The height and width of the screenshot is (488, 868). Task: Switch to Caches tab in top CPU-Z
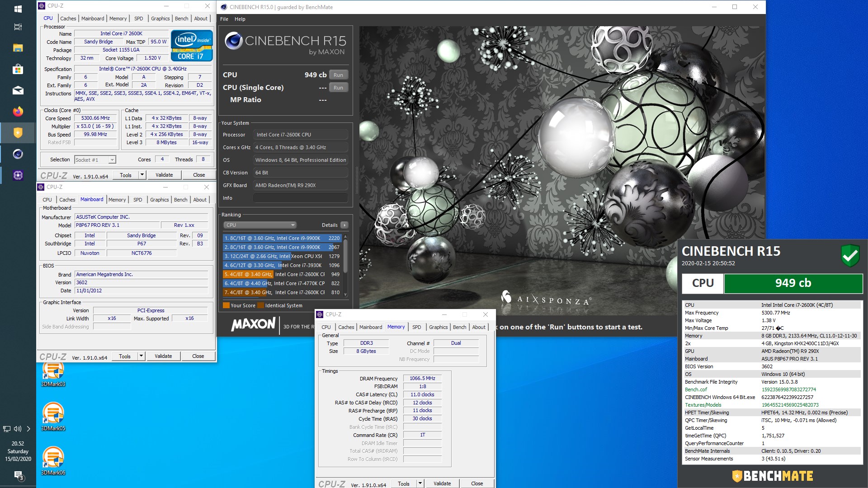point(68,19)
